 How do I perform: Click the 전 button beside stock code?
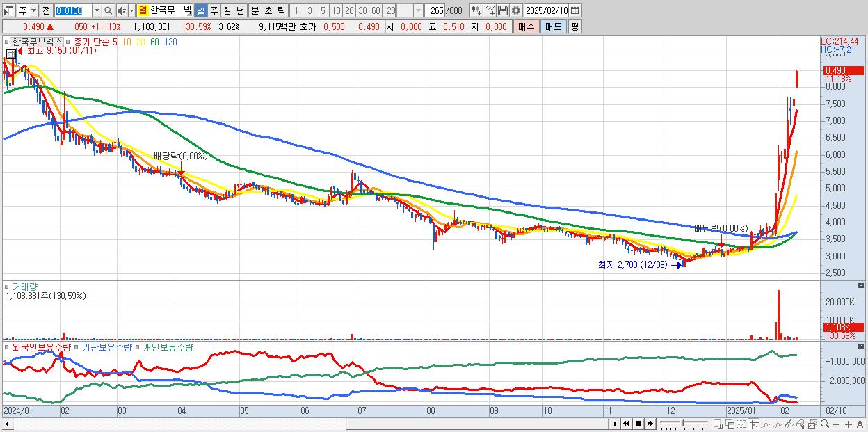coord(46,11)
